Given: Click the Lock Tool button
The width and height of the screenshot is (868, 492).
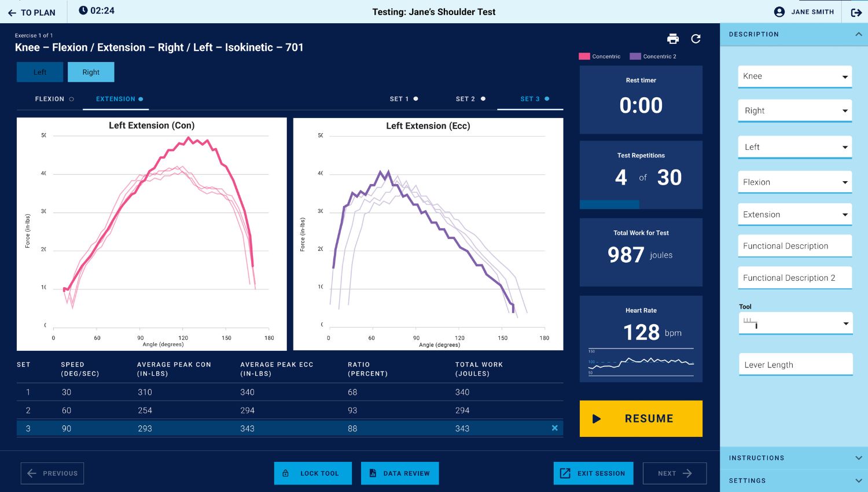Looking at the screenshot, I should click(x=312, y=473).
